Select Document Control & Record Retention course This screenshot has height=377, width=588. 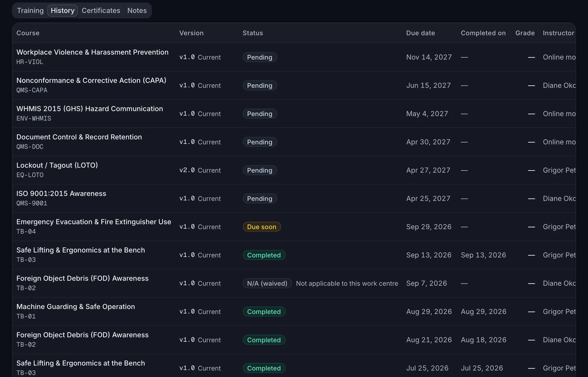click(79, 137)
